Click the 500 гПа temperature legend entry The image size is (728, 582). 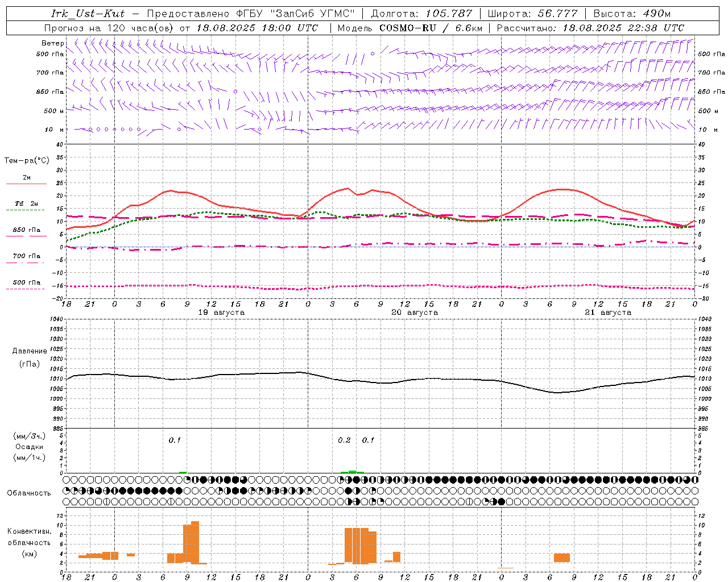click(x=27, y=282)
